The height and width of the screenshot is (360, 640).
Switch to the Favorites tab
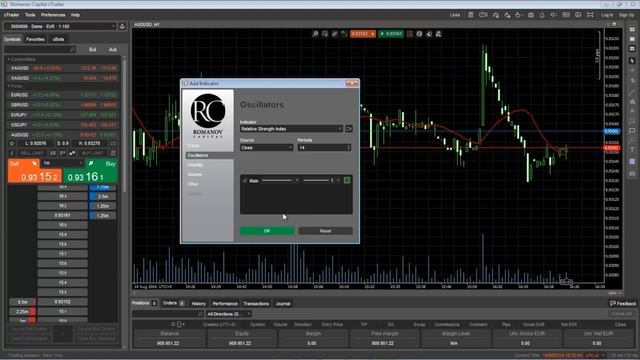coord(35,39)
